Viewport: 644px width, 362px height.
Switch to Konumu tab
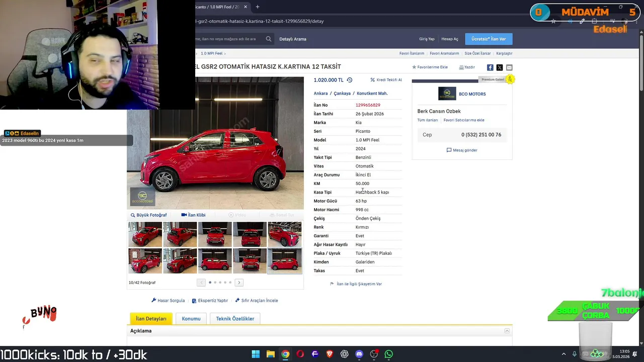191,319
